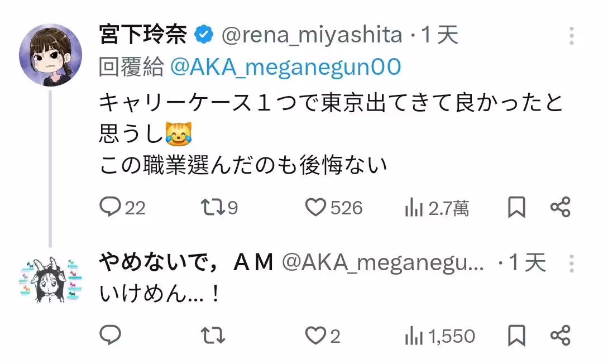Image resolution: width=603 pixels, height=364 pixels.
Task: Open 宮下玲奈's profile avatar
Action: point(51,55)
